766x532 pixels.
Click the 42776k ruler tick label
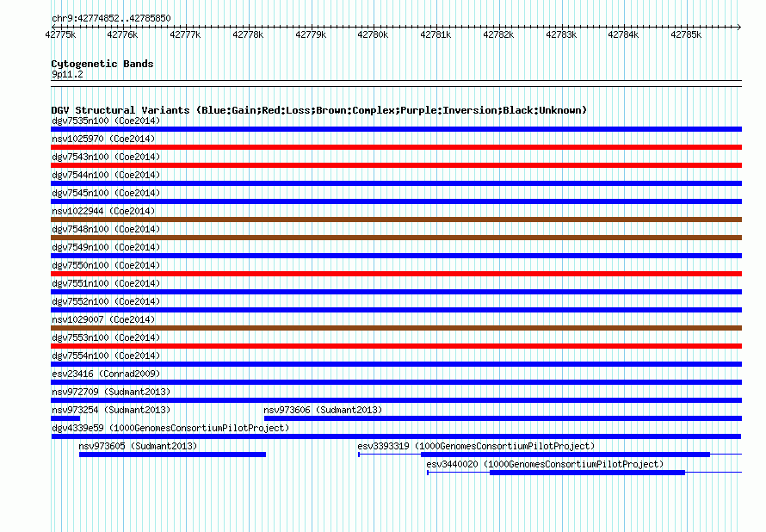[122, 34]
